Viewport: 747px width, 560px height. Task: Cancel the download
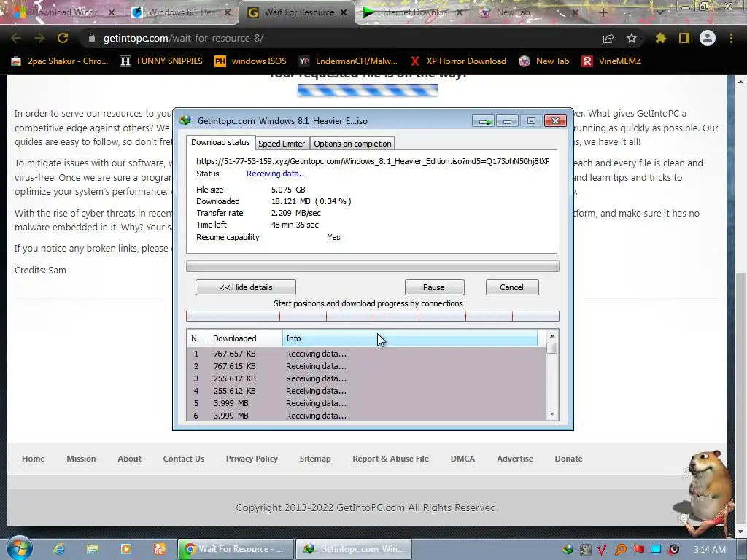(x=511, y=287)
